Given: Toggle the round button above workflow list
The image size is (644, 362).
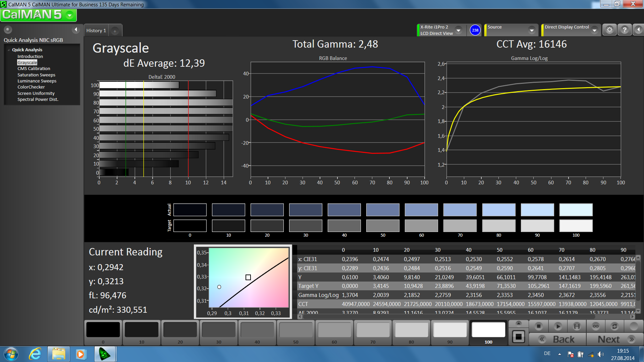Looking at the screenshot, I should (8, 30).
